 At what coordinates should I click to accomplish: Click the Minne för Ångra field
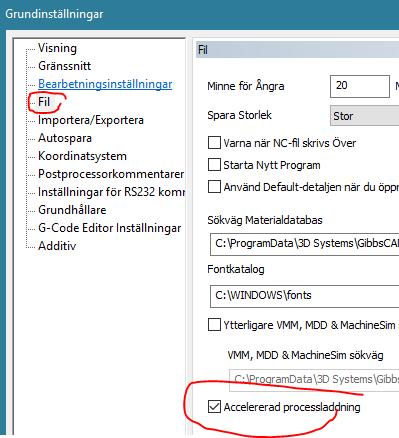pyautogui.click(x=360, y=86)
